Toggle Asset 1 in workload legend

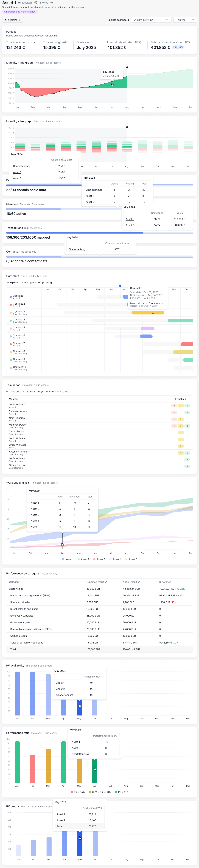[x=68, y=559]
